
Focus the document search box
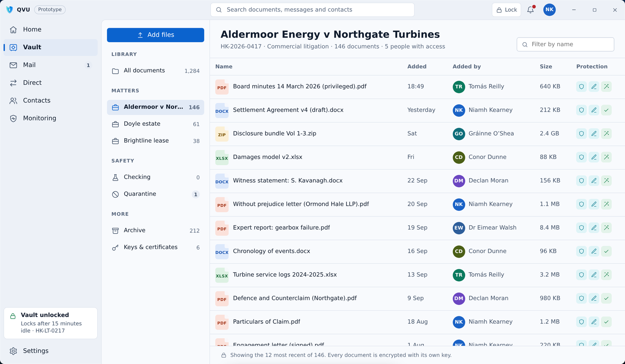point(312,10)
